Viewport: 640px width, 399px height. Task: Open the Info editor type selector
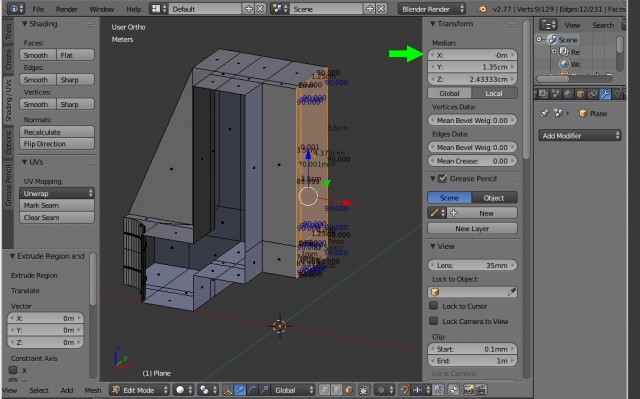coord(16,9)
